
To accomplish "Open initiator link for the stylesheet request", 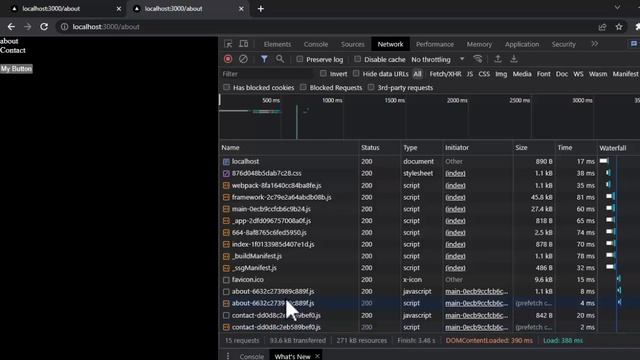I will click(x=455, y=173).
